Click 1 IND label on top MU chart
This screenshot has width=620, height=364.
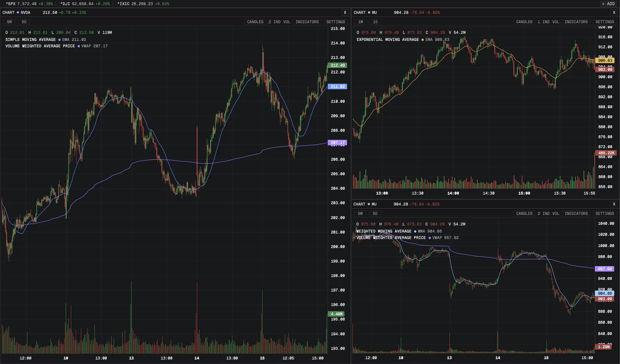pos(543,22)
